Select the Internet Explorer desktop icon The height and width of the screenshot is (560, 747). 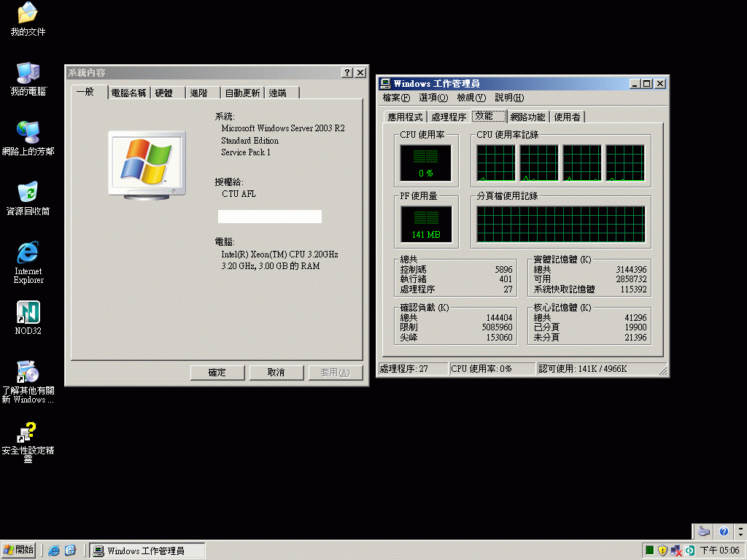(28, 262)
